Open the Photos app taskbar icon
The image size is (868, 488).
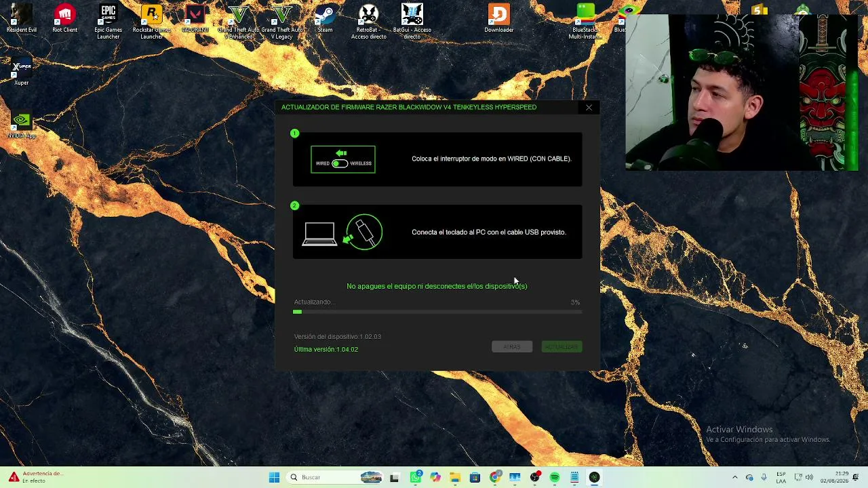click(x=515, y=477)
